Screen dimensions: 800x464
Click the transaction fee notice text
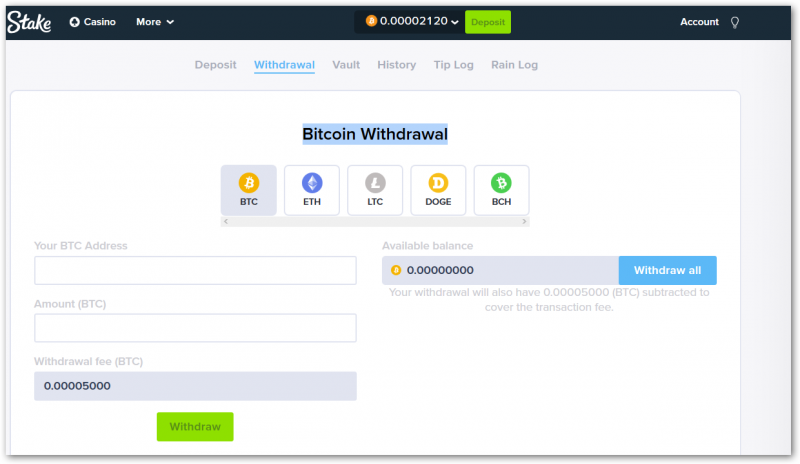coord(549,300)
